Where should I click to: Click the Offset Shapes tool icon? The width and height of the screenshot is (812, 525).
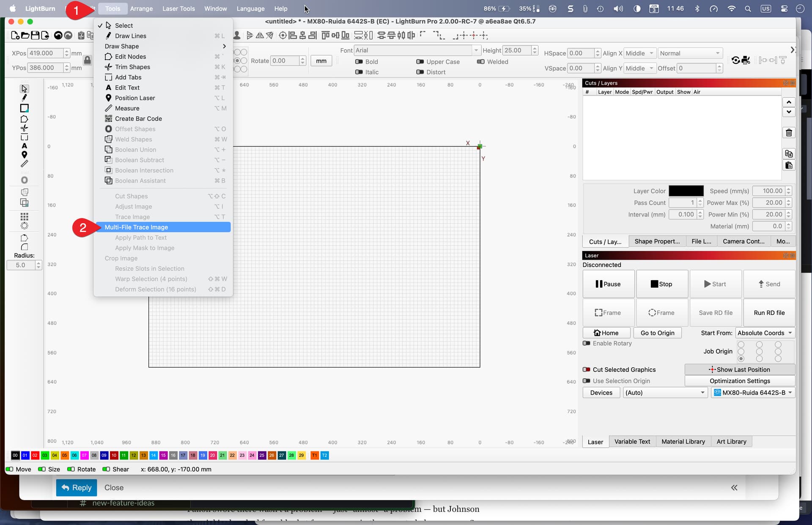[24, 180]
